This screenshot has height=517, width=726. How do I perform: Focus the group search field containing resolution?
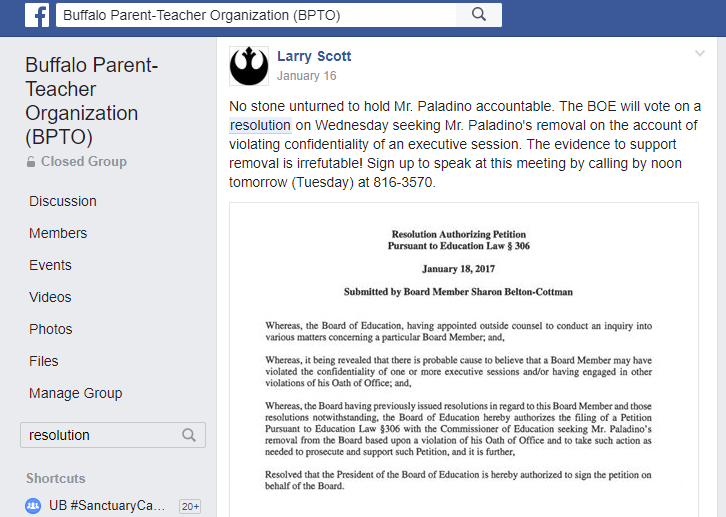pos(113,435)
